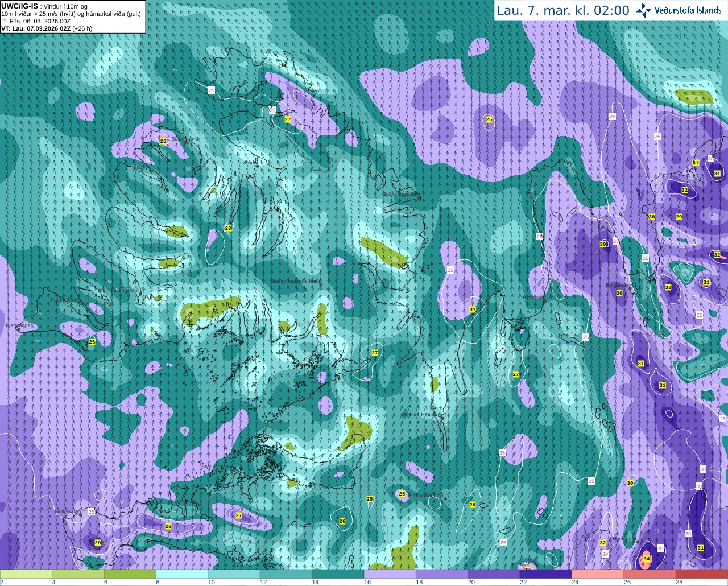Click the Bergstaðir station label
This screenshot has width=728, height=586.
(618, 285)
